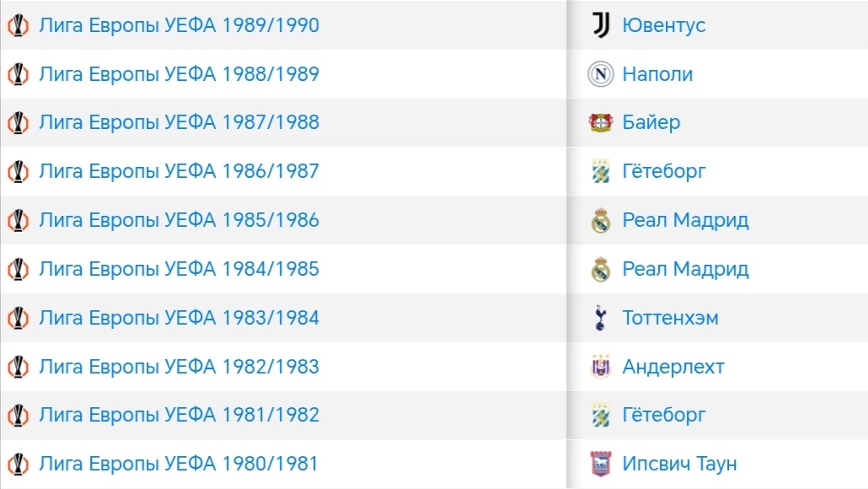Screen dimensions: 868x489
Task: Click the trophy icon beside the 1989/1990 season
Action: [18, 25]
